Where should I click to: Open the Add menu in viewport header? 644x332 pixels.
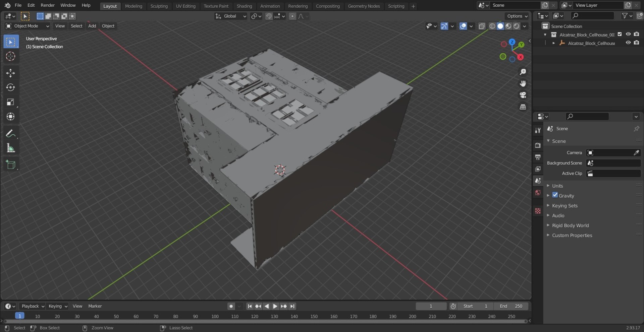pos(92,26)
